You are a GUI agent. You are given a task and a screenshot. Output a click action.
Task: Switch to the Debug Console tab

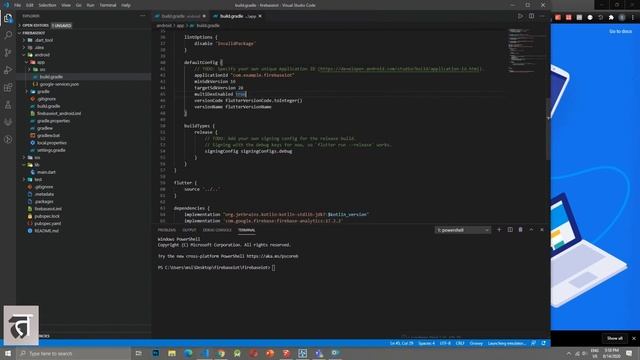tap(217, 230)
